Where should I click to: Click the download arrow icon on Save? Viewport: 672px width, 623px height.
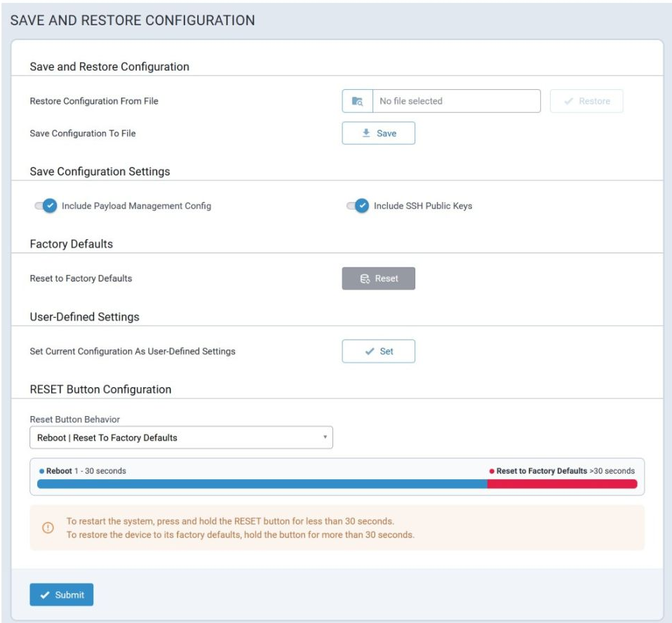click(x=366, y=133)
